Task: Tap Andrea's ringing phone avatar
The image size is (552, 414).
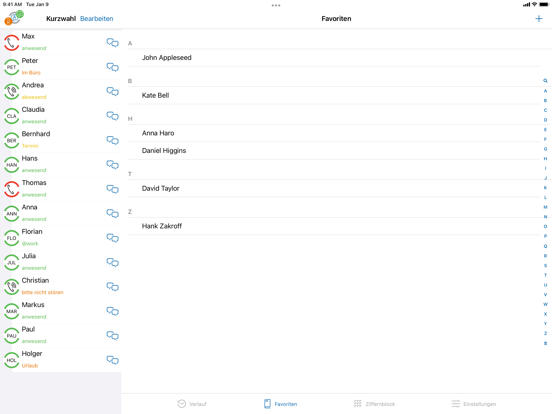Action: click(12, 92)
